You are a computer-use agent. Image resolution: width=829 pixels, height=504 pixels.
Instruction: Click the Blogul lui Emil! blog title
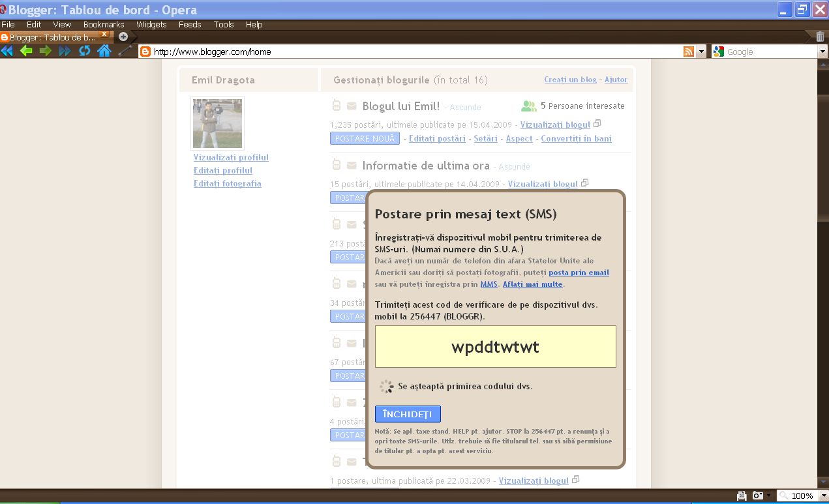(x=401, y=106)
